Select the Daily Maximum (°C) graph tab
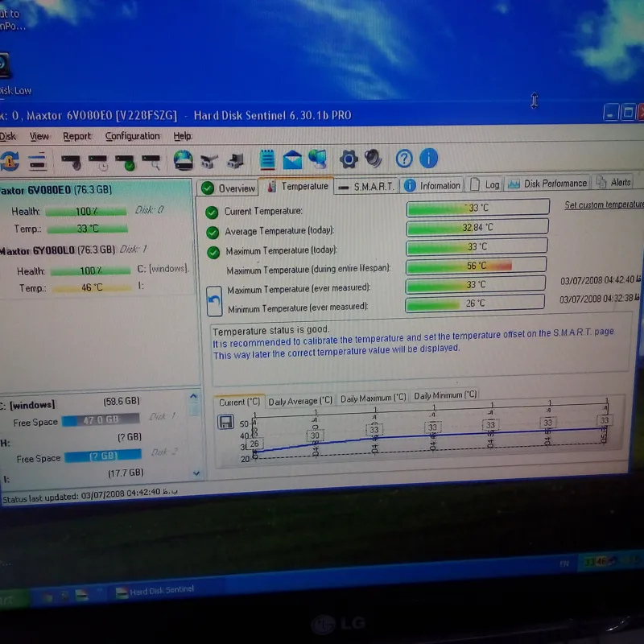The width and height of the screenshot is (644, 644). click(373, 398)
